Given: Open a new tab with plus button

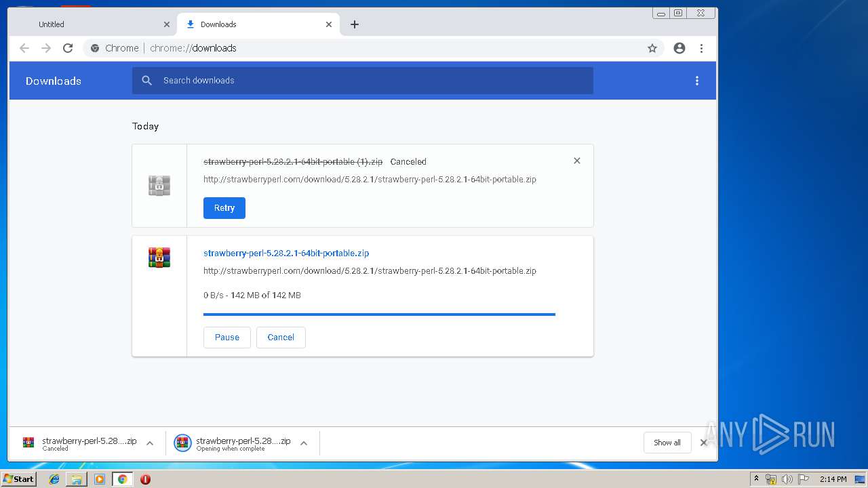Looking at the screenshot, I should (x=354, y=24).
